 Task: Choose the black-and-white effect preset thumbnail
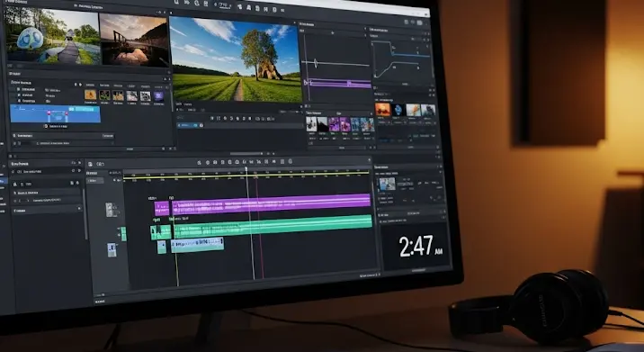[311, 123]
